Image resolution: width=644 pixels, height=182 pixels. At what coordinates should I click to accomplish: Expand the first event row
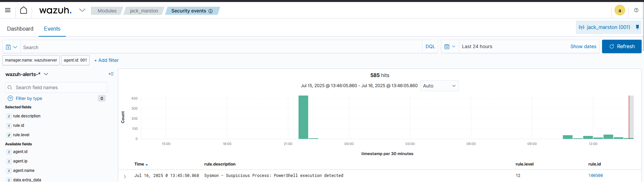pyautogui.click(x=125, y=176)
